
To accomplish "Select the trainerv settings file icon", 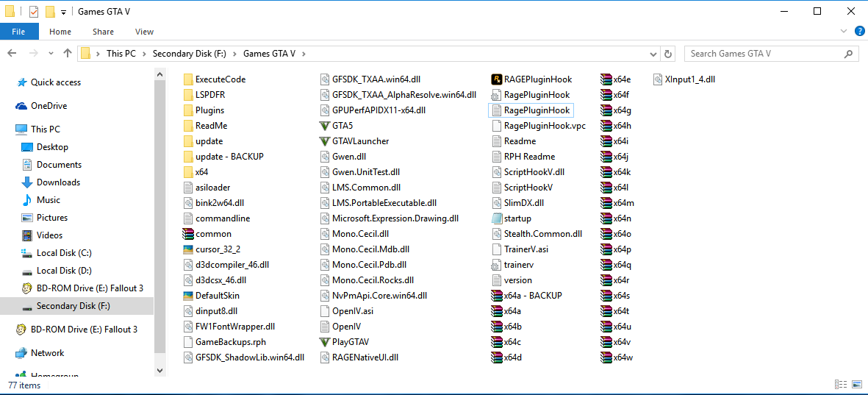I will click(x=496, y=265).
